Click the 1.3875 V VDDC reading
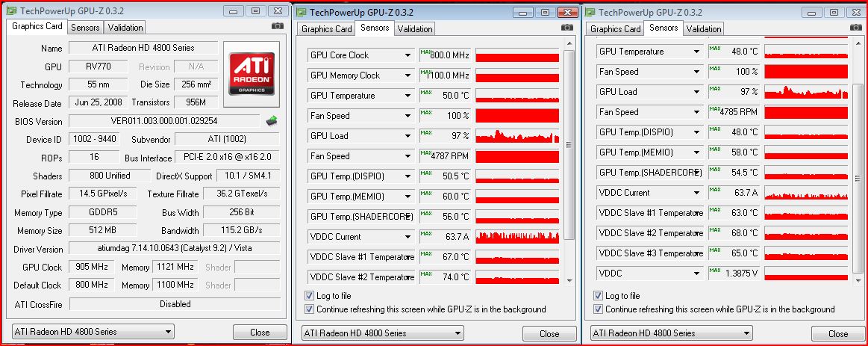868x346 pixels. pos(741,274)
